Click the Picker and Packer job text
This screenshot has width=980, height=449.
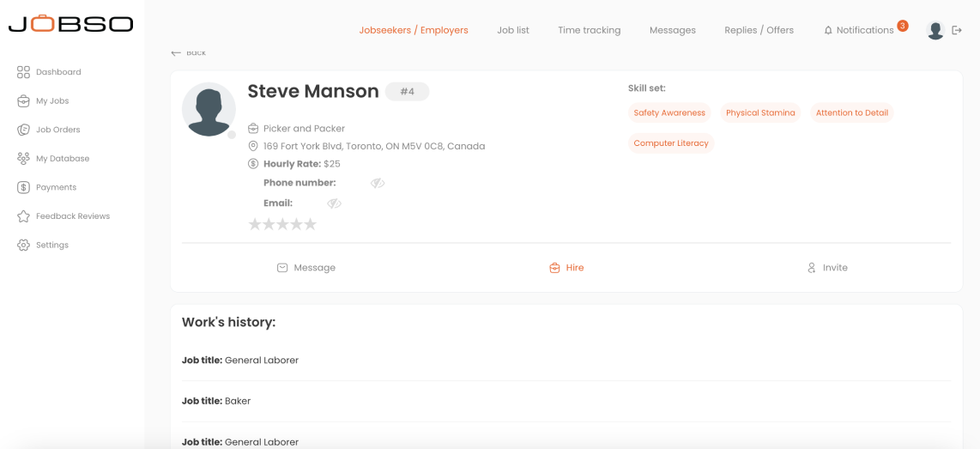tap(305, 128)
